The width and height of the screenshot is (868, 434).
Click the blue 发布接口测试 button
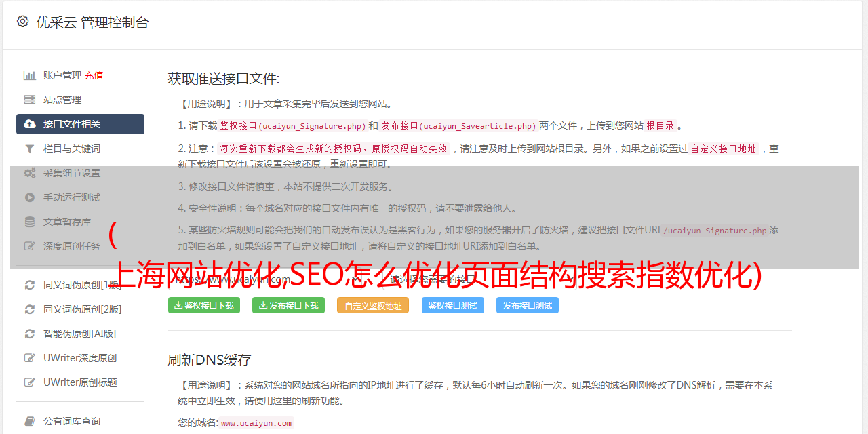[x=528, y=305]
